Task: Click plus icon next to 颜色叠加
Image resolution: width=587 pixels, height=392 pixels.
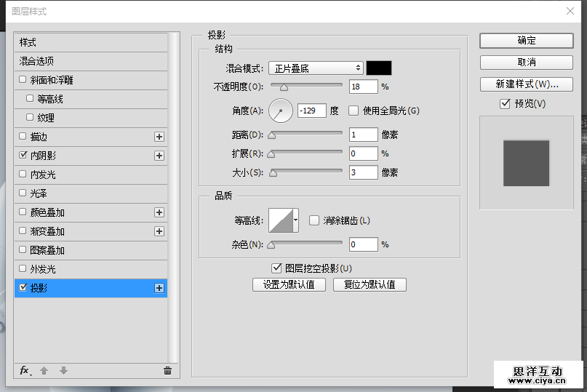Action: coord(159,212)
